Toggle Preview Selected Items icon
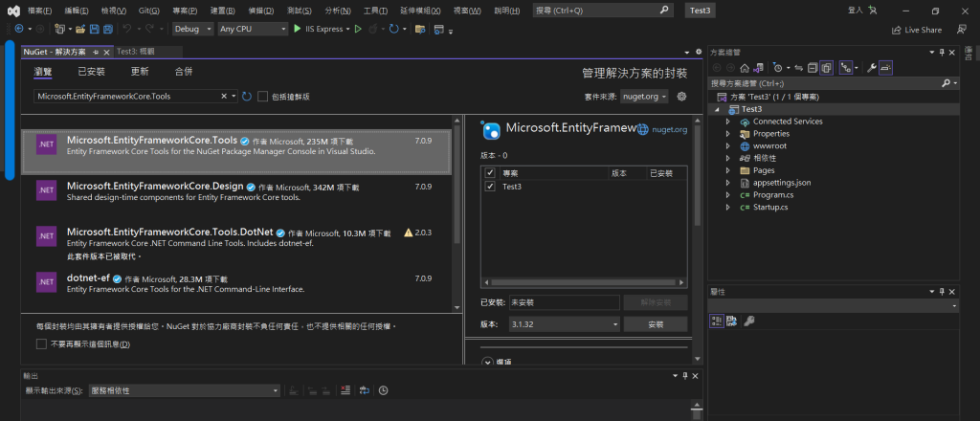980x421 pixels. point(885,68)
